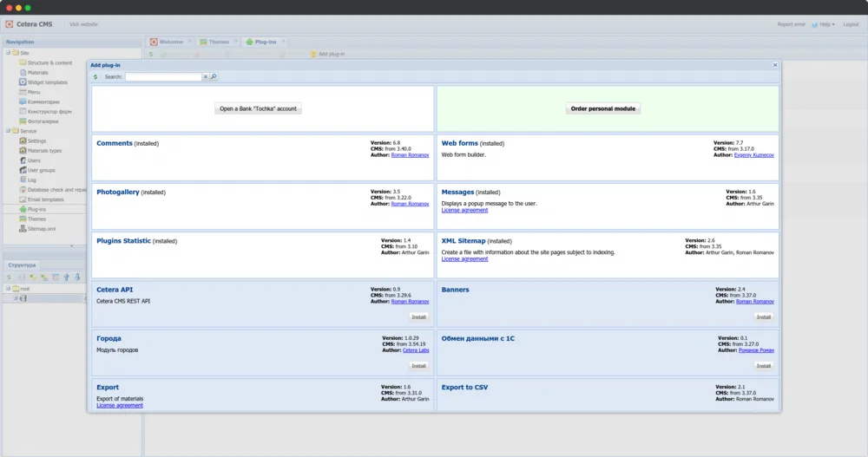Click the Order personal module button
This screenshot has height=457, width=868.
point(603,109)
